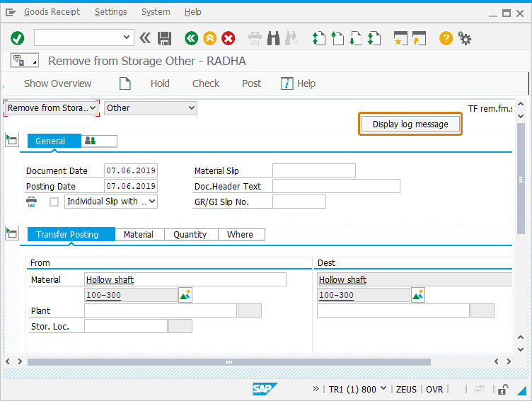Image resolution: width=532 pixels, height=401 pixels.
Task: Open the Settings menu
Action: pyautogui.click(x=110, y=12)
